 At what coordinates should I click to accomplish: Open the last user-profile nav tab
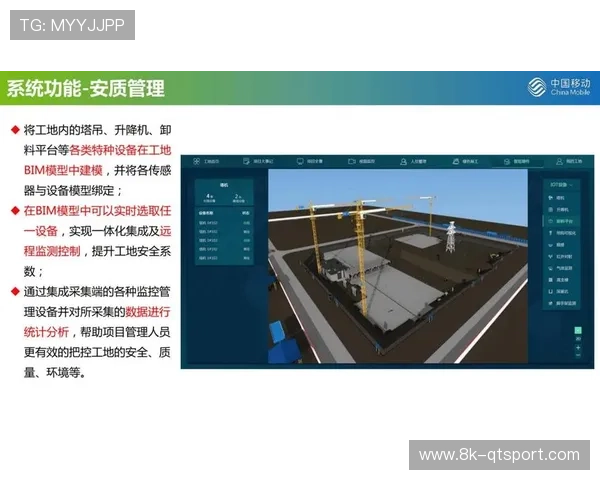point(569,162)
